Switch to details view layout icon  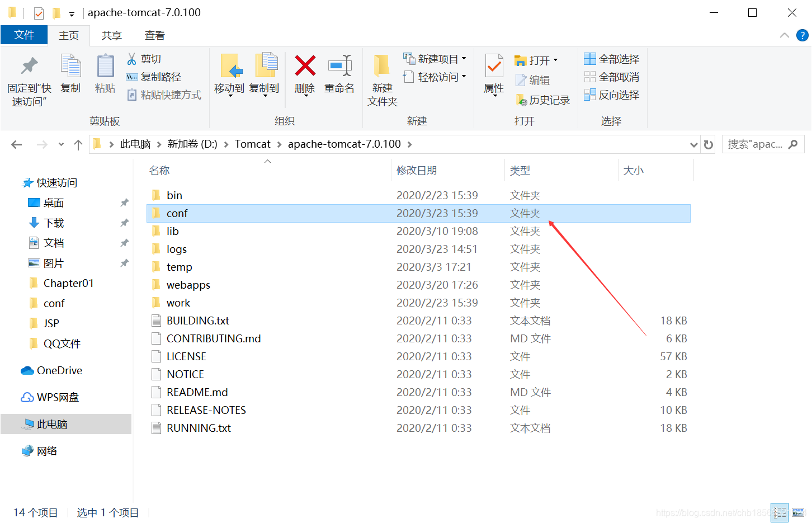(780, 512)
